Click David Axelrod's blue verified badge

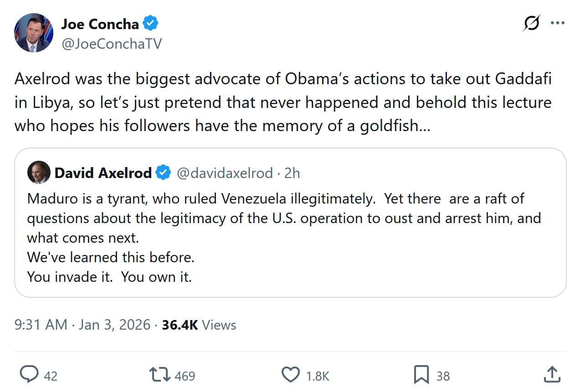coord(164,173)
